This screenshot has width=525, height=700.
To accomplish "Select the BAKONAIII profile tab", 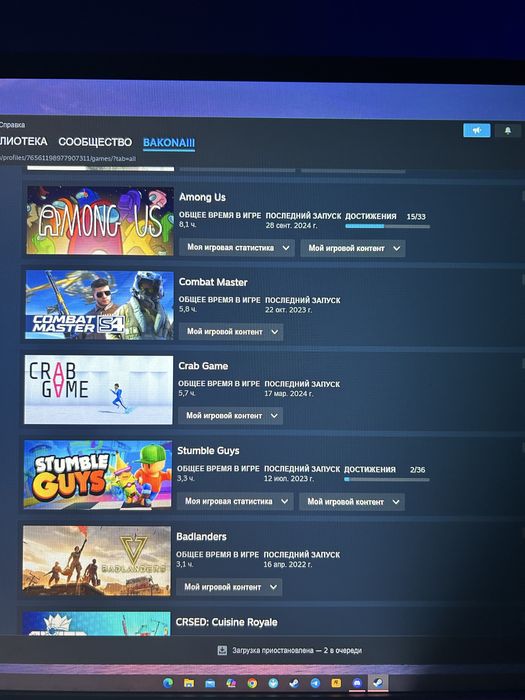I will [169, 143].
